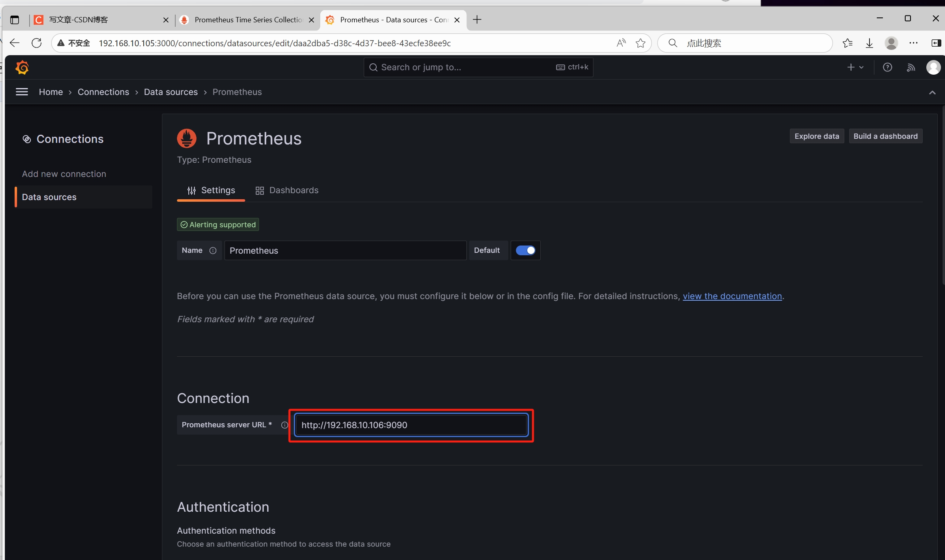The width and height of the screenshot is (945, 560).
Task: Open the plus new-item dropdown
Action: 855,67
